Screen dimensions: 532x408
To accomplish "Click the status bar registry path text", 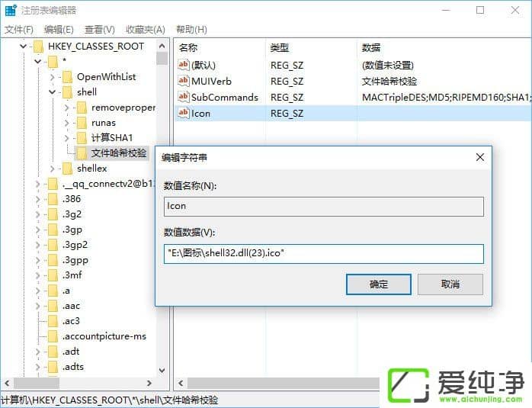I will (x=109, y=400).
